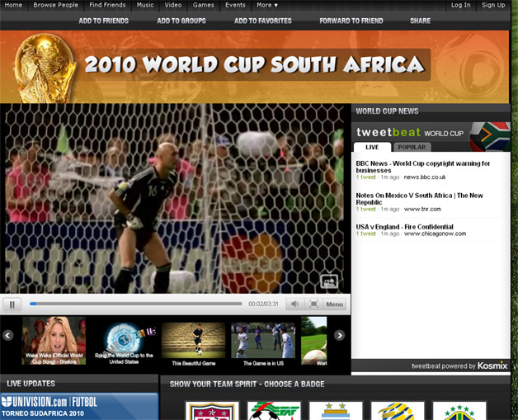Screen dimensions: 518x420
Task: Click the South Africa flag ball icon
Action: click(x=490, y=136)
